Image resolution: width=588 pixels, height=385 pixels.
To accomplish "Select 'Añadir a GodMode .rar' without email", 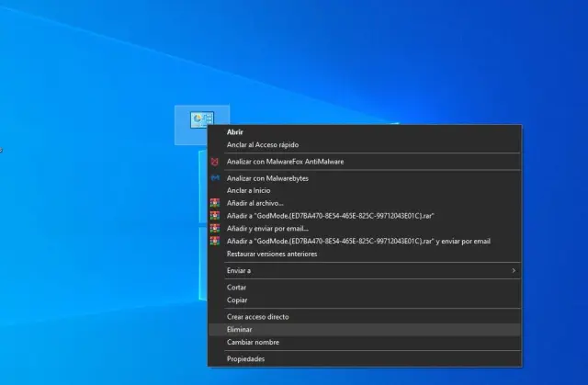I will pos(330,216).
